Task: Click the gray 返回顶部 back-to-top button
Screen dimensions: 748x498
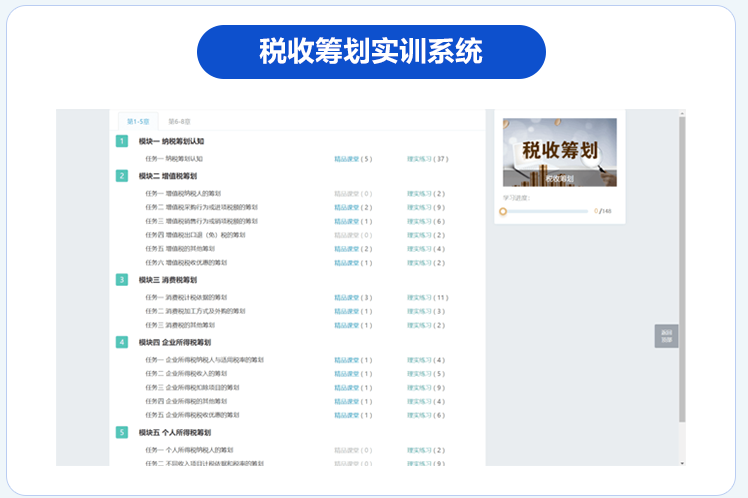Action: click(666, 336)
